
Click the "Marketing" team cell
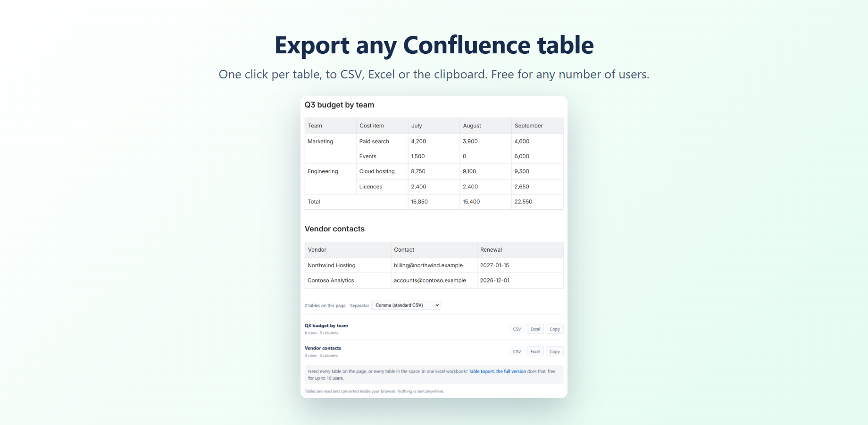(x=331, y=149)
